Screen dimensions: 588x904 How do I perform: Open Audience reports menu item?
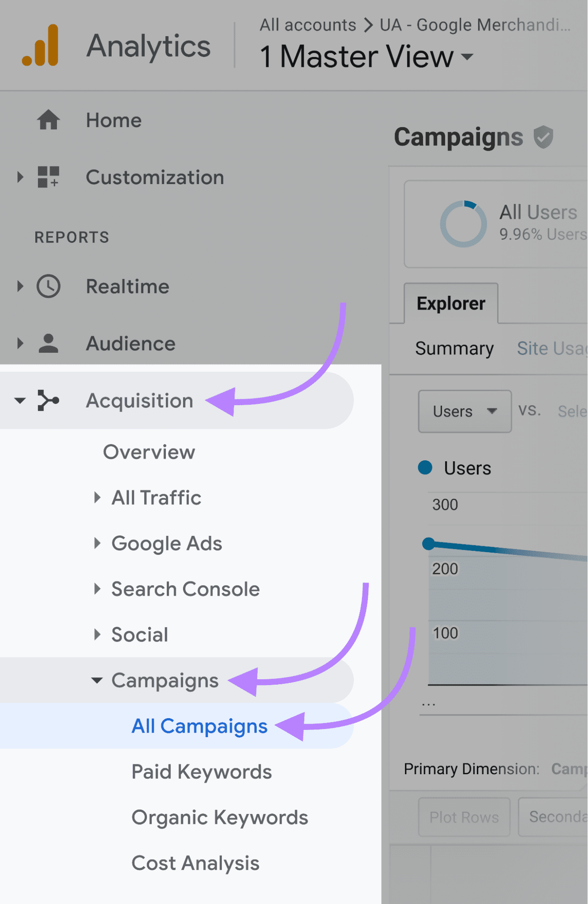(131, 344)
